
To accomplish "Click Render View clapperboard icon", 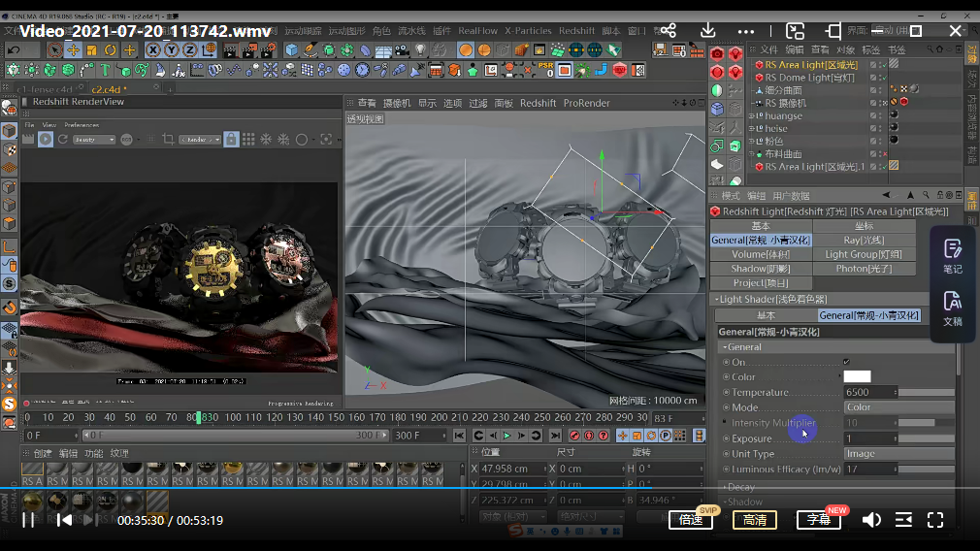I will click(x=230, y=50).
